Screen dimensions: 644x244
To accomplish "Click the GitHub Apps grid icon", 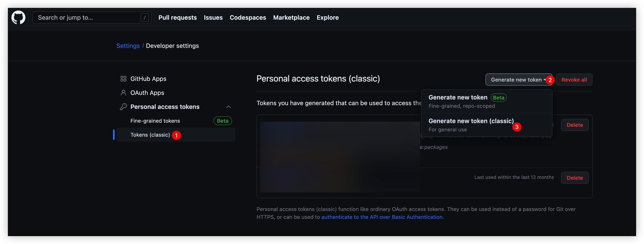I will click(x=123, y=79).
